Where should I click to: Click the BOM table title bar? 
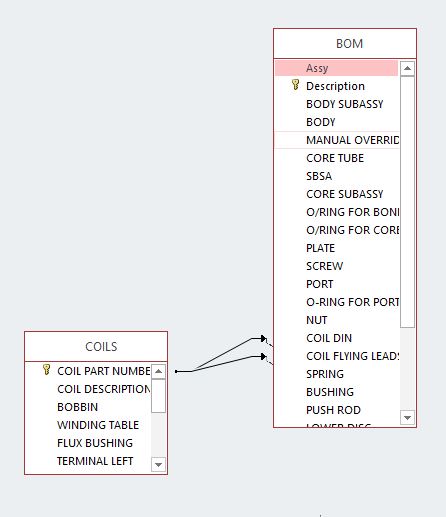(345, 44)
